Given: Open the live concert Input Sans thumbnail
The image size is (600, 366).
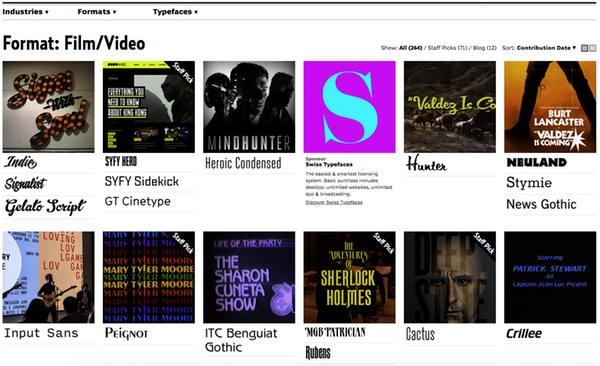Looking at the screenshot, I should point(48,277).
